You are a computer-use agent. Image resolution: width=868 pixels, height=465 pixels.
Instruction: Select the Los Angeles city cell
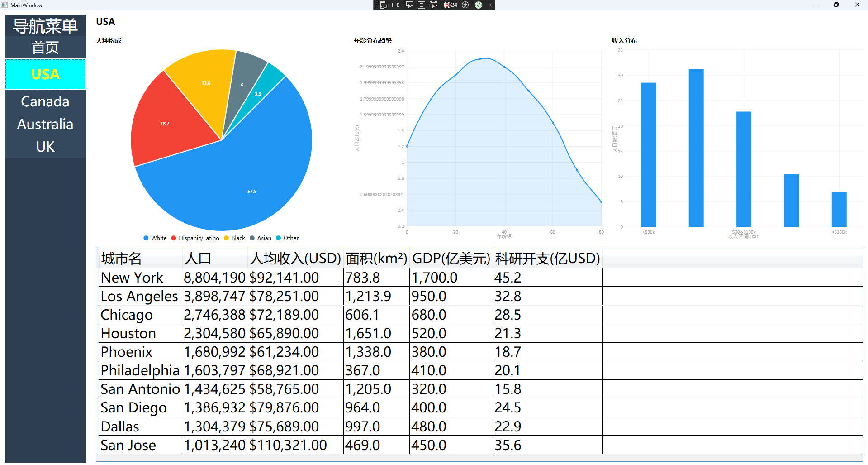point(141,296)
